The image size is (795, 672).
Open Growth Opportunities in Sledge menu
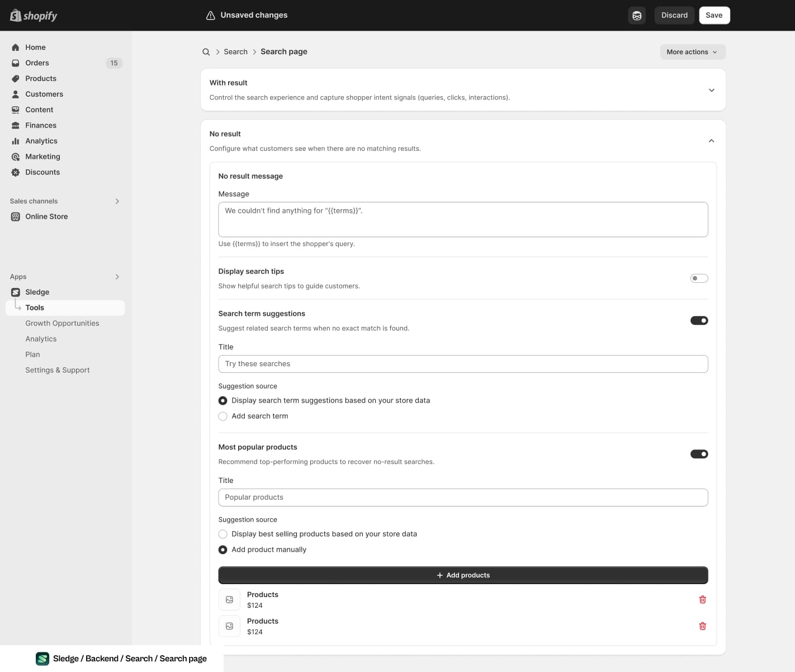62,324
